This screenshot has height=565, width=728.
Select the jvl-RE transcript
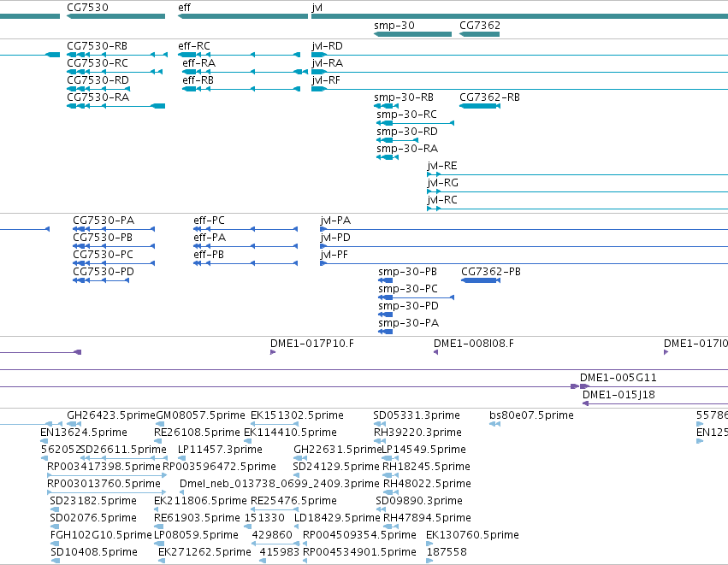[x=577, y=174]
